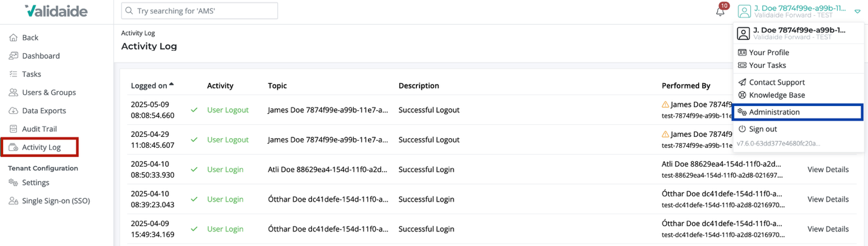Open Single Sign-on (SSO) configuration
This screenshot has width=868, height=246.
click(56, 201)
